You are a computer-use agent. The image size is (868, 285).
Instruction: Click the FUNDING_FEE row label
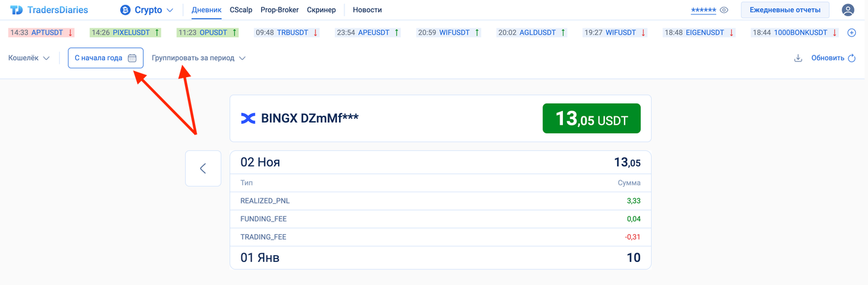(x=264, y=219)
